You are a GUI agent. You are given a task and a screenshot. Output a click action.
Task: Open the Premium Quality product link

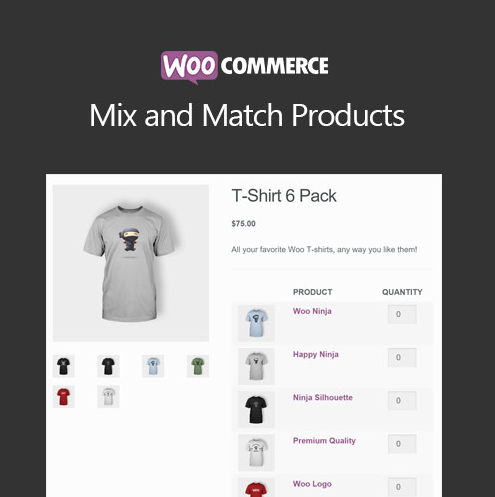[324, 441]
